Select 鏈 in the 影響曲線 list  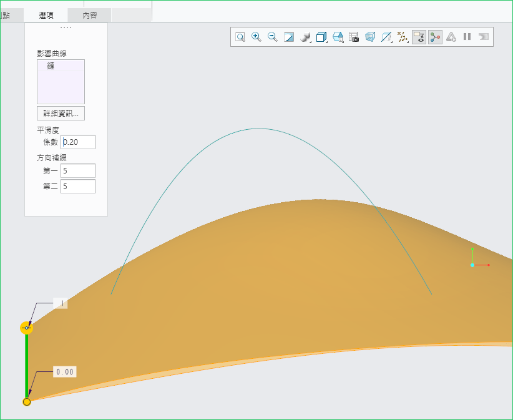51,66
